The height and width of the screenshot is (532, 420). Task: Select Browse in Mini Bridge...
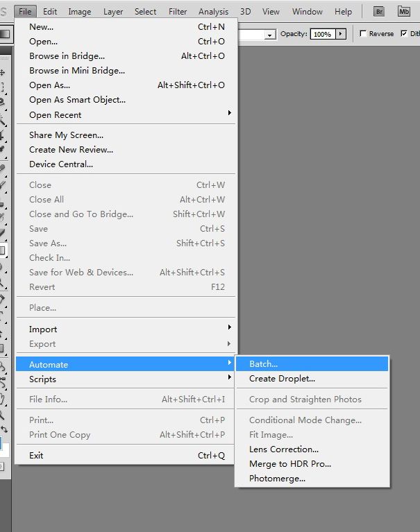point(126,71)
